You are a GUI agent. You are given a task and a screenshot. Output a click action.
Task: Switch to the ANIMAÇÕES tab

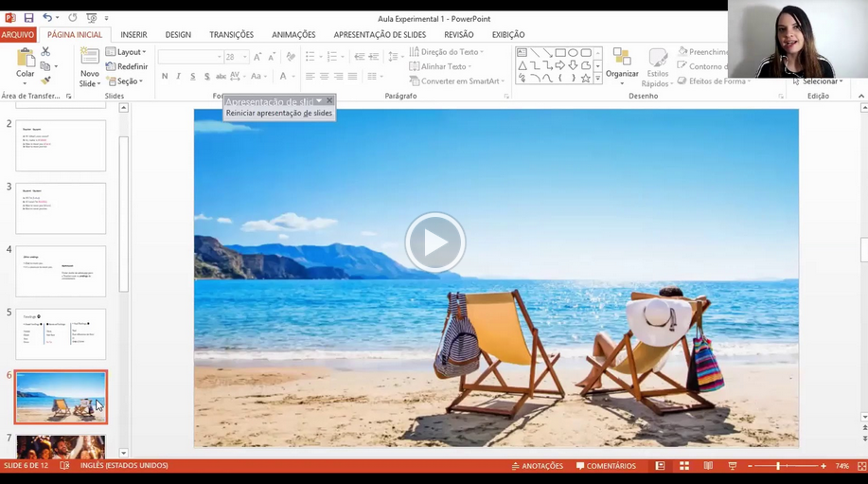pyautogui.click(x=293, y=34)
